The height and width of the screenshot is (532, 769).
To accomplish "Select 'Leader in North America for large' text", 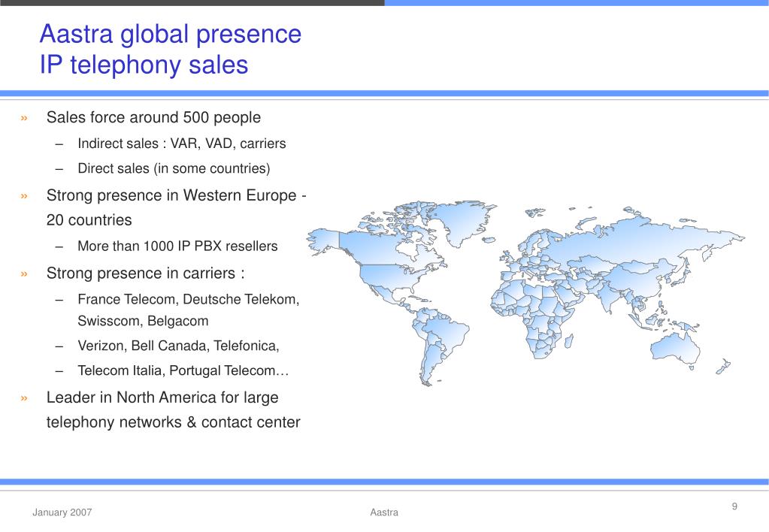I will (x=162, y=397).
